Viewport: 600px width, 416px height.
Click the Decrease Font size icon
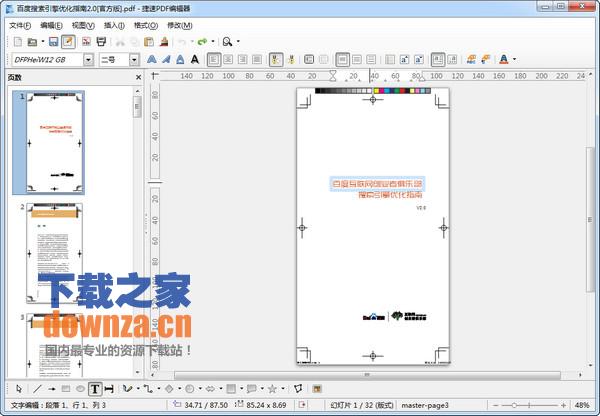419,59
